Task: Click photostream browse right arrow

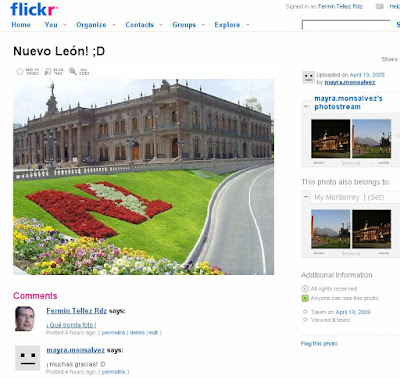Action: click(383, 163)
